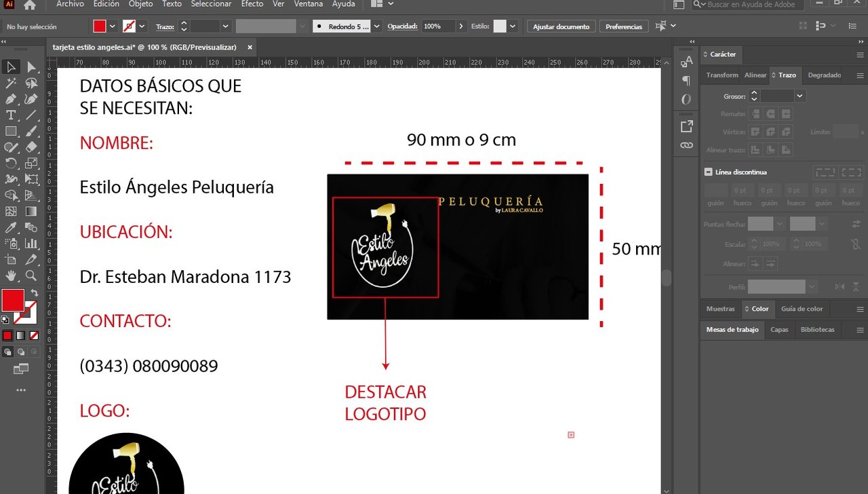Click the Preferencias button
868x494 pixels.
[x=624, y=26]
